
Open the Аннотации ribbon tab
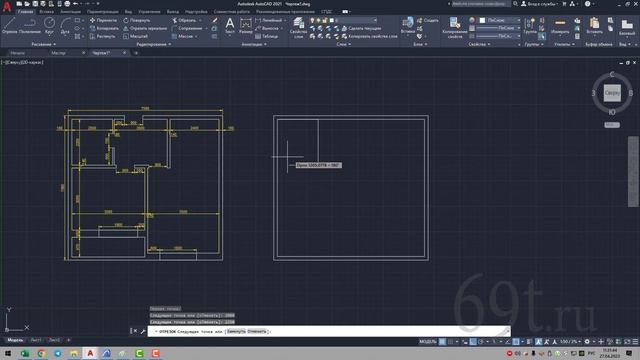coord(70,12)
